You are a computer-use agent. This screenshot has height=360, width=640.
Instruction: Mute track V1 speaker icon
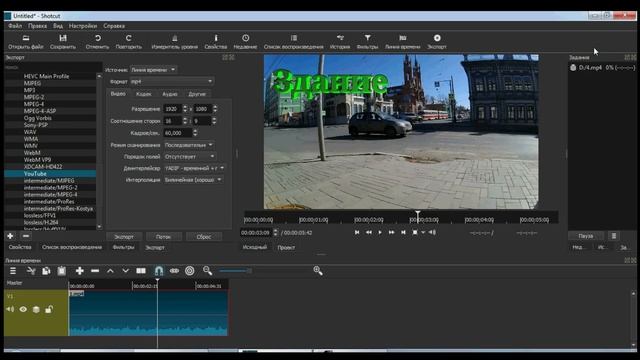tap(10, 309)
